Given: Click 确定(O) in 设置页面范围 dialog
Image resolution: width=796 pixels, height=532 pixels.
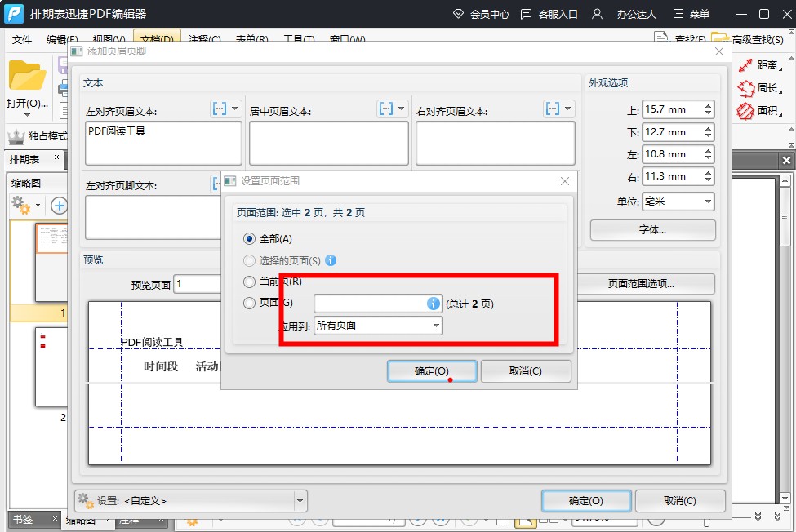Looking at the screenshot, I should click(x=431, y=371).
